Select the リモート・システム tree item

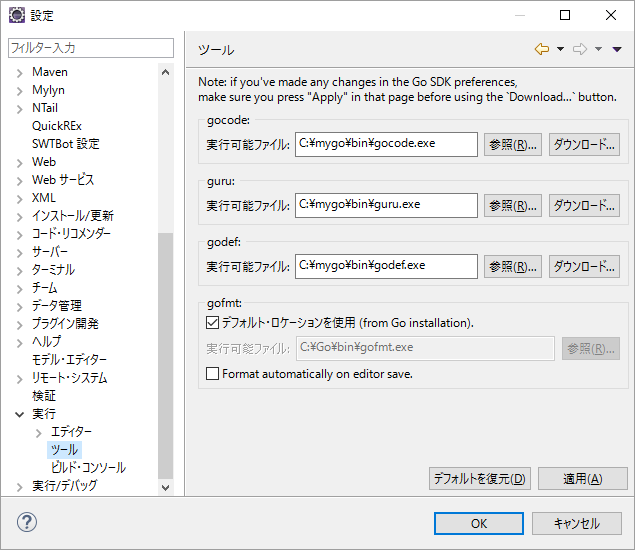pos(69,378)
